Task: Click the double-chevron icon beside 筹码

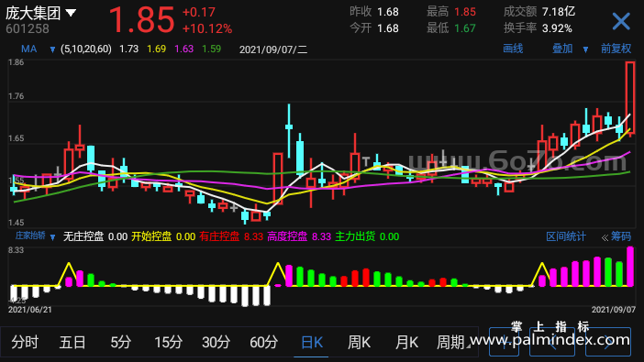Action: 605,237
